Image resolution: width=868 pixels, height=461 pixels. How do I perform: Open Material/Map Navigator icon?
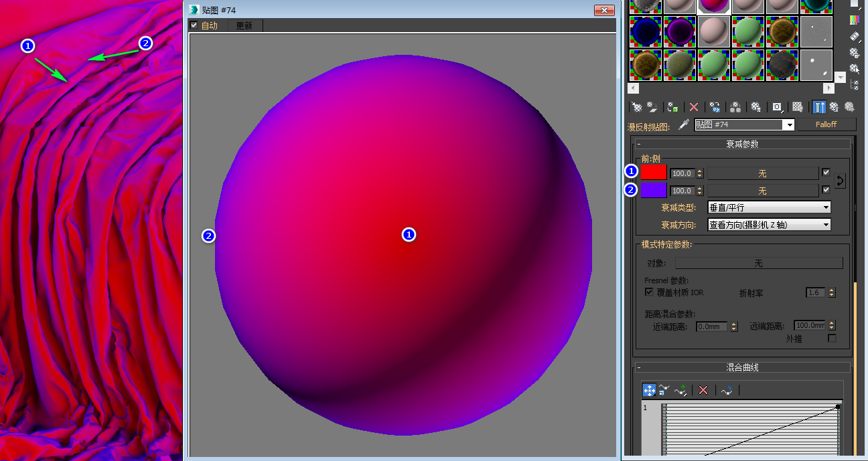(x=854, y=85)
